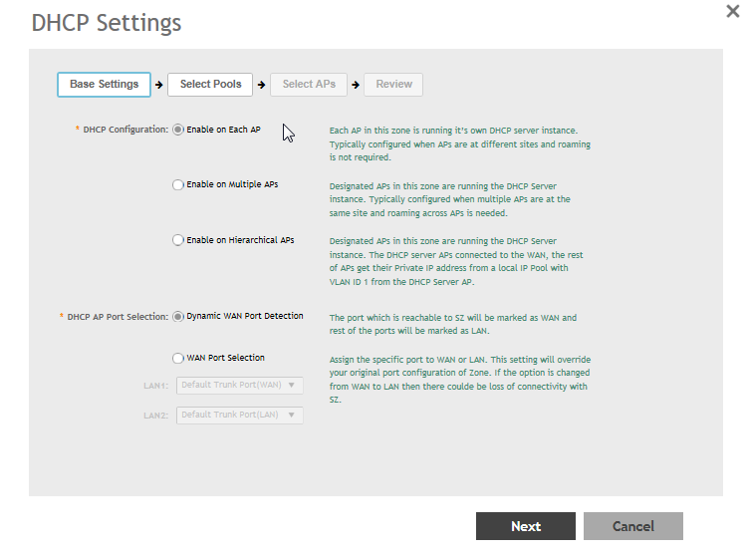Click the DHCP Settings dialog title
This screenshot has width=749, height=560.
coord(106,22)
